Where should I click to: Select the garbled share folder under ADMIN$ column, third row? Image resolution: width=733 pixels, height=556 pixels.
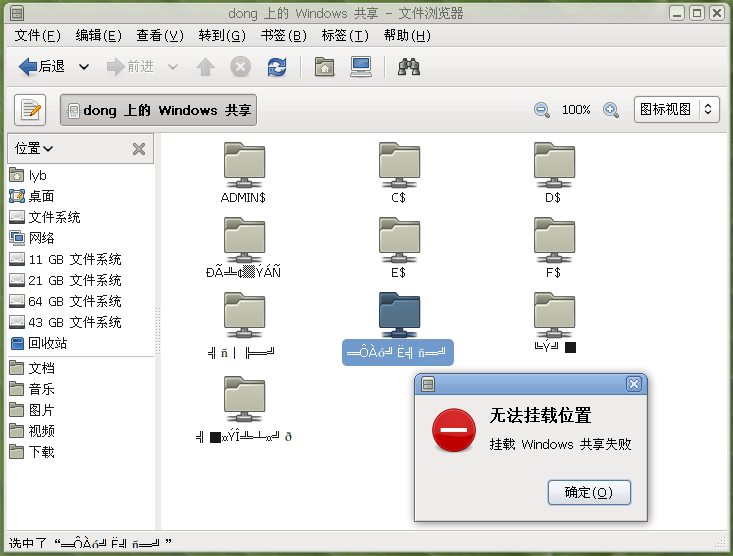(244, 315)
